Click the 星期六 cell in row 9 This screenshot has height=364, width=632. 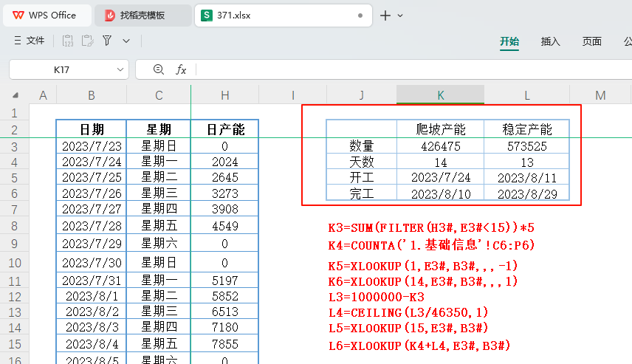coord(159,244)
